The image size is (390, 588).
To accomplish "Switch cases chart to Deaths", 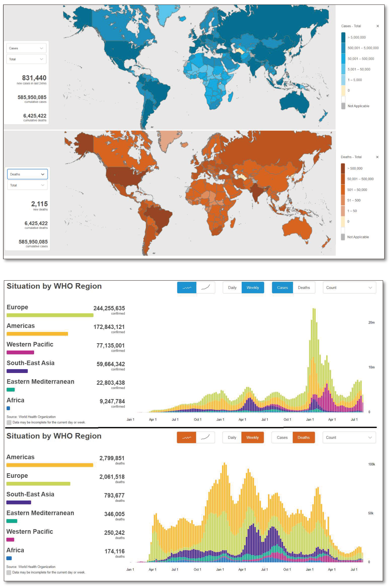I will coord(304,288).
